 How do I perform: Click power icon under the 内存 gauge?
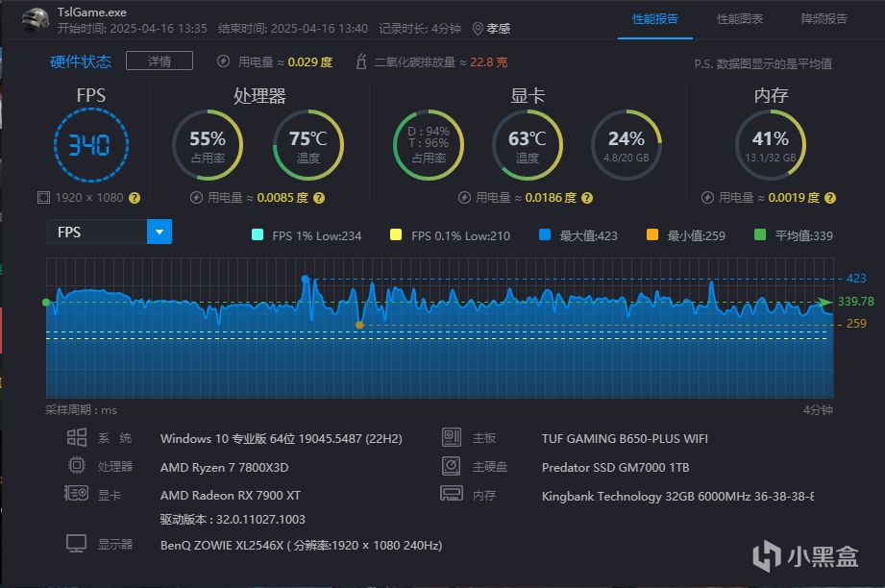coord(707,198)
